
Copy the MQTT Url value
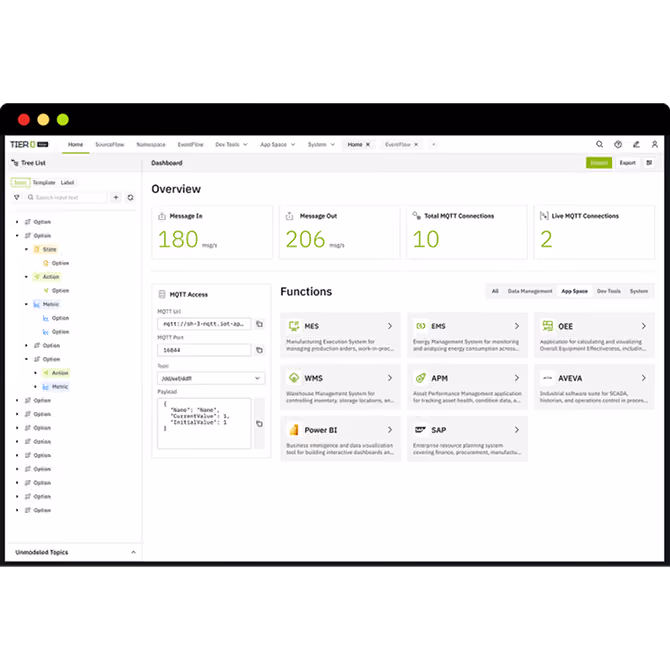click(x=259, y=324)
